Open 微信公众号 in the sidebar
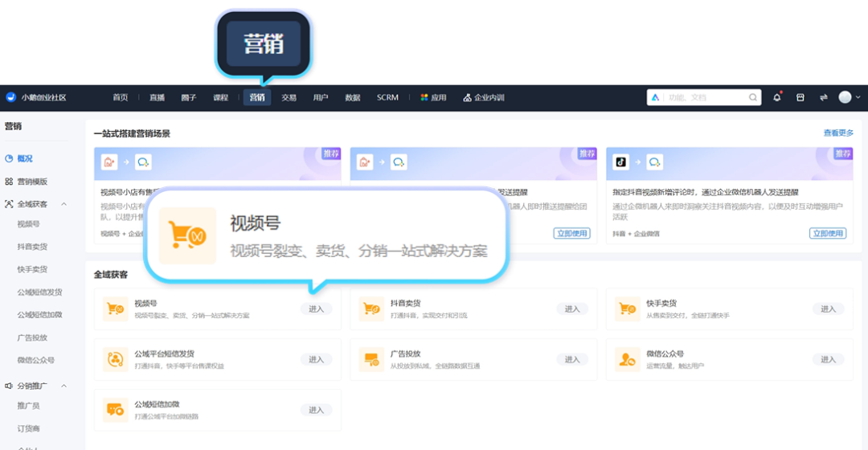Viewport: 868px width, 450px height. click(35, 360)
